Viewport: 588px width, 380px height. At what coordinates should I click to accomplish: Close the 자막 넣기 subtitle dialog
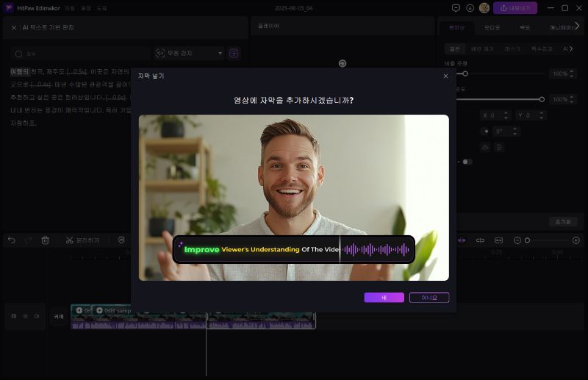click(x=445, y=76)
